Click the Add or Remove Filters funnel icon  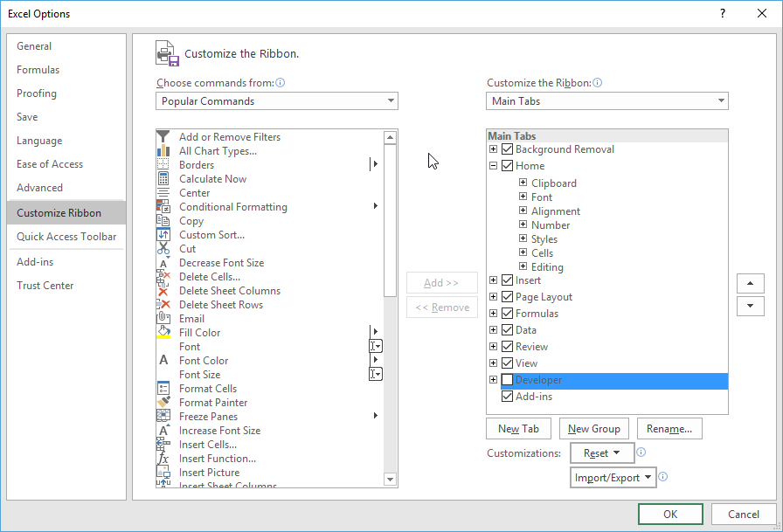(x=163, y=137)
